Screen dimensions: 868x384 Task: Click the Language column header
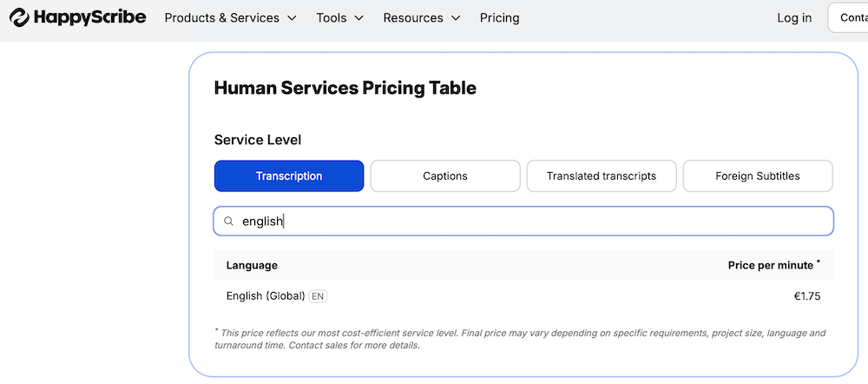pos(252,265)
